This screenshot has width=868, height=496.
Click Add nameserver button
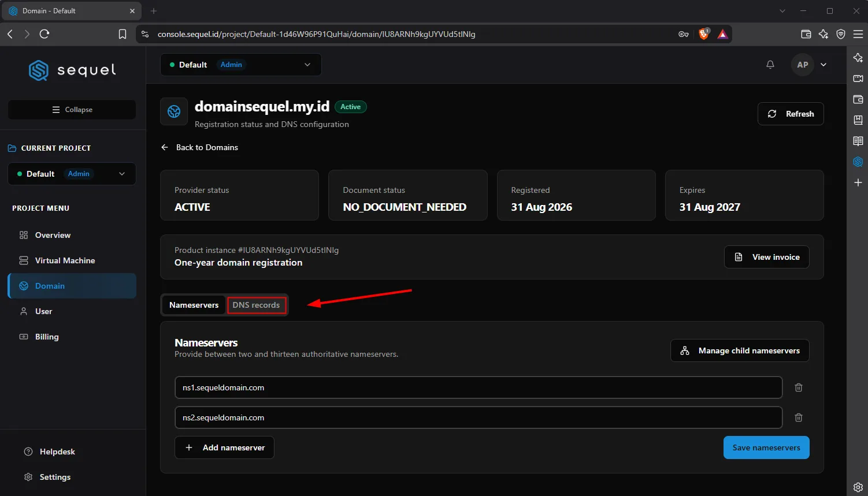pos(225,447)
